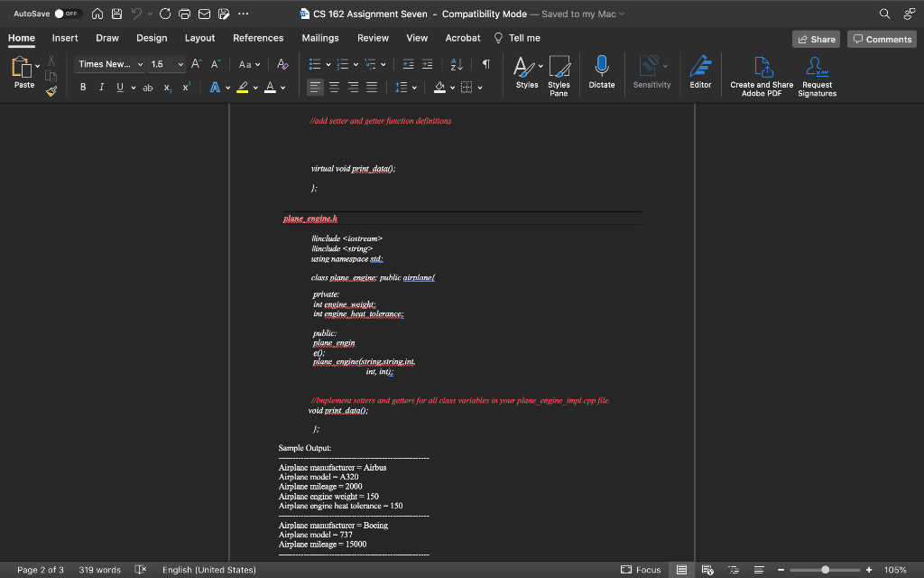Open the Mailings ribbon tab

[x=321, y=38]
